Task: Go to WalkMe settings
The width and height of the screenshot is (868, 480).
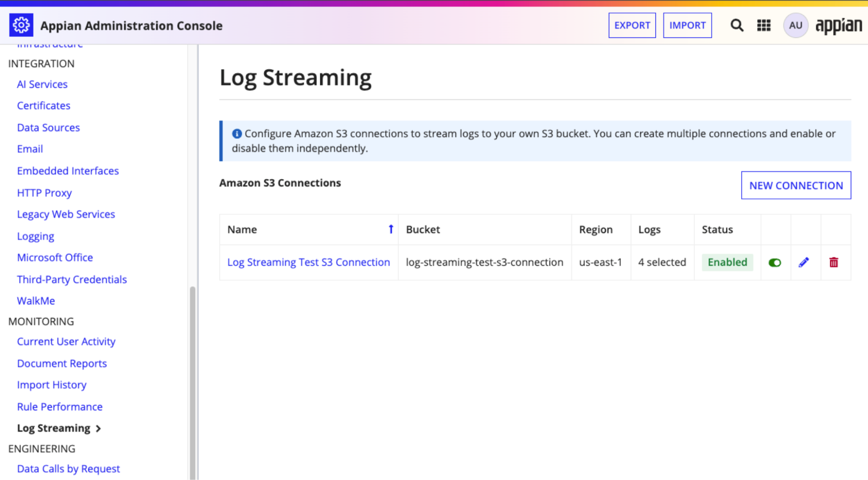Action: click(36, 301)
